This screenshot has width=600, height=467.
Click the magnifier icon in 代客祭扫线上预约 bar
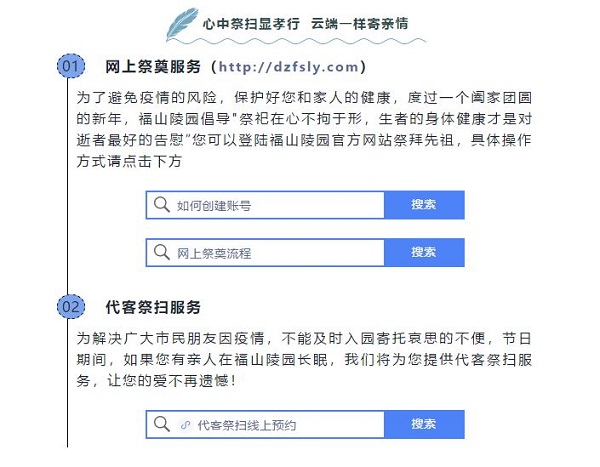pos(161,424)
